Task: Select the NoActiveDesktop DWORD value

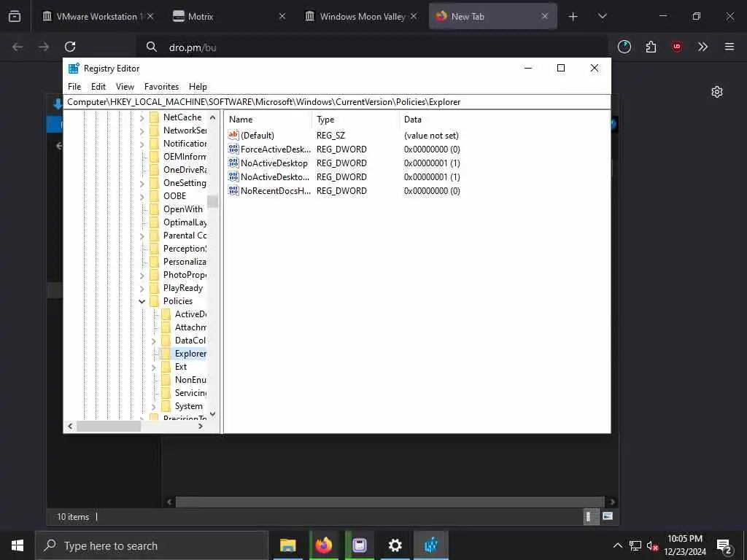Action: tap(274, 163)
